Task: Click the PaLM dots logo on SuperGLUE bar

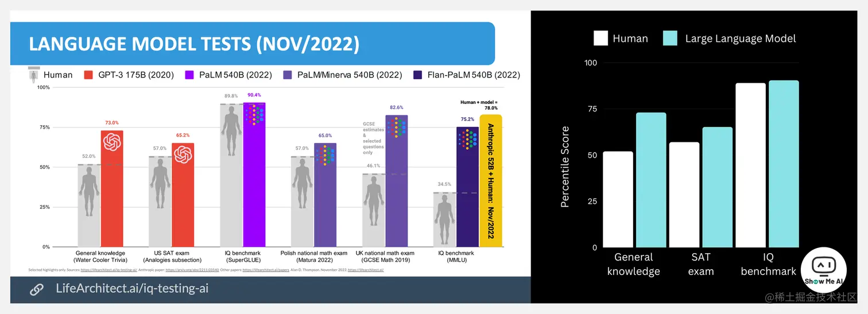Action: pyautogui.click(x=254, y=114)
